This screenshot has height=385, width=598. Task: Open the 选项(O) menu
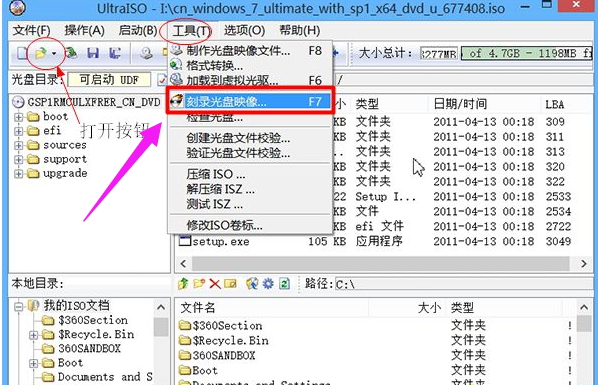[x=244, y=31]
